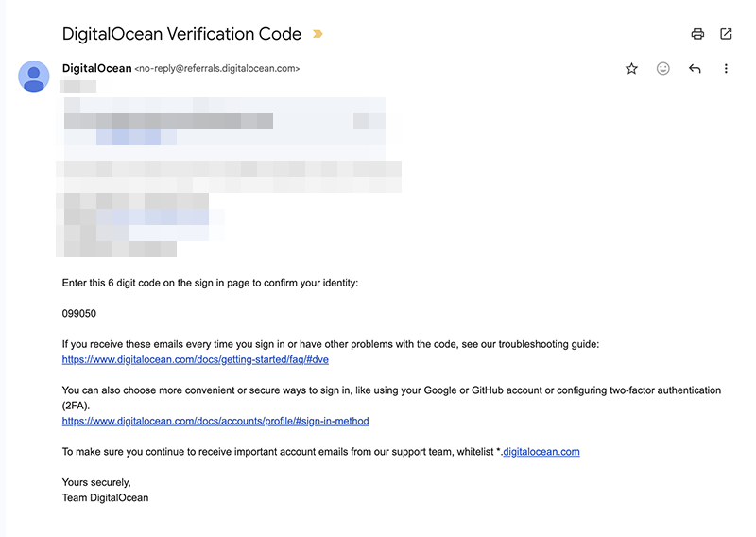Click the "Yours securely," closing line
Viewport: 756px width, 537px height.
(x=96, y=482)
